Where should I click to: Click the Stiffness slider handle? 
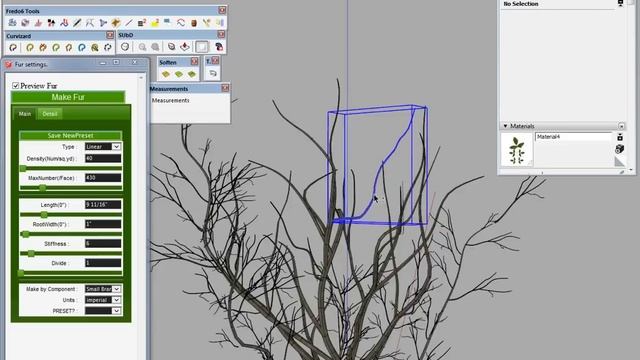point(31,253)
